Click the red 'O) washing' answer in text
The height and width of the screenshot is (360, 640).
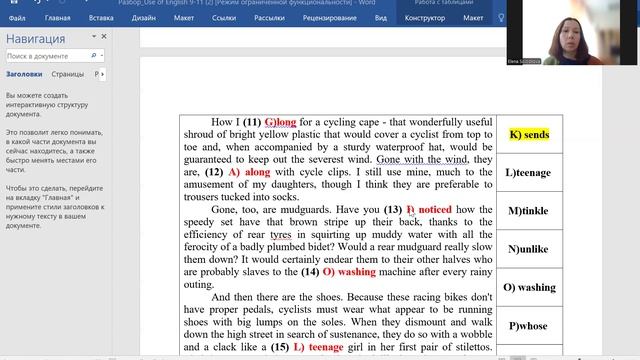point(349,272)
